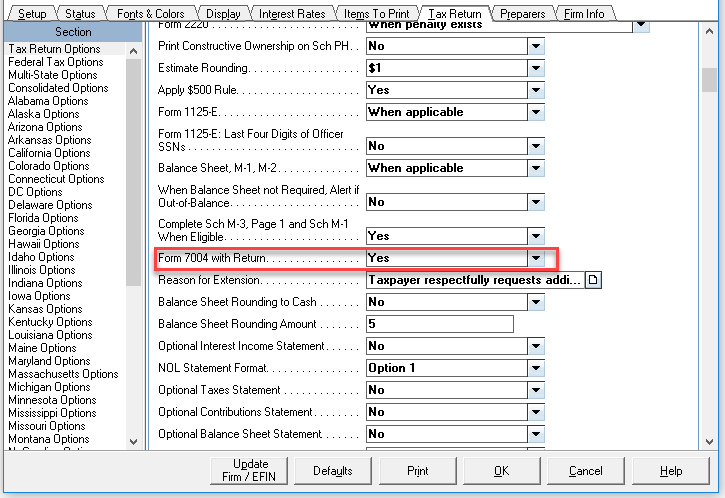Select Hawaii Options section
Viewport: 725px width, 498px height.
tap(43, 244)
